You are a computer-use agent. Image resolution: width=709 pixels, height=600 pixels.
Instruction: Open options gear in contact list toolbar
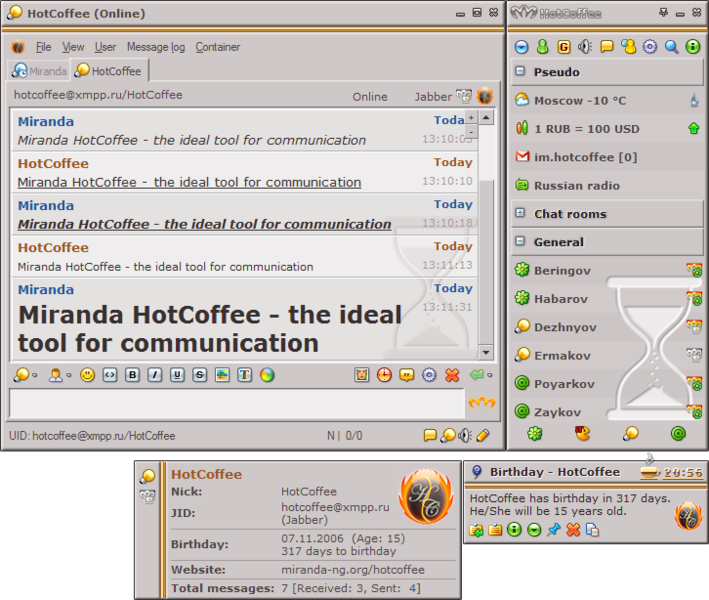pos(650,47)
